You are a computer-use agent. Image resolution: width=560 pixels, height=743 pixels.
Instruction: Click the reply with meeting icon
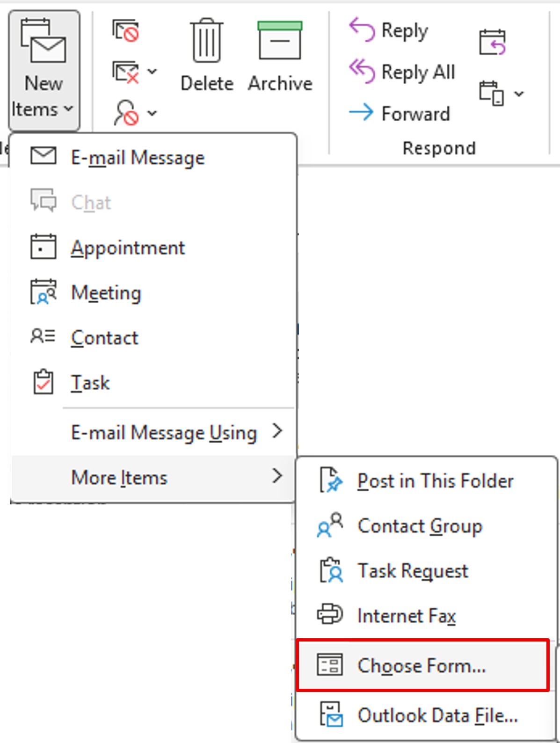492,42
